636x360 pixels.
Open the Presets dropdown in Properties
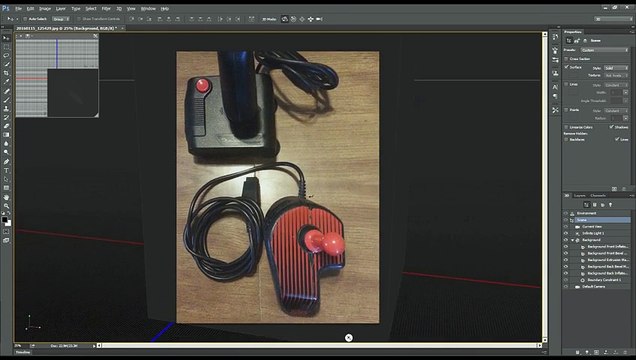(604, 50)
